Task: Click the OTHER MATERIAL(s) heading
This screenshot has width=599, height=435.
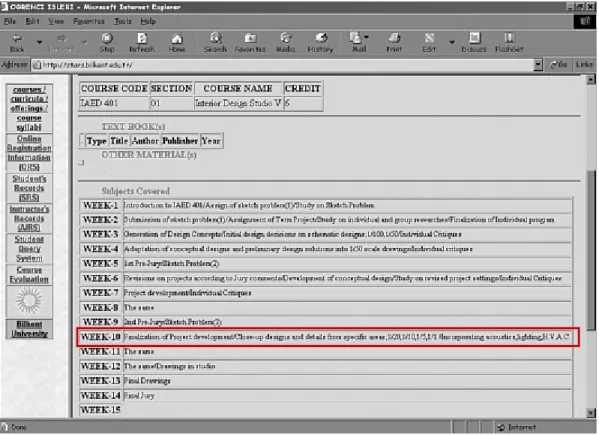Action: click(149, 155)
